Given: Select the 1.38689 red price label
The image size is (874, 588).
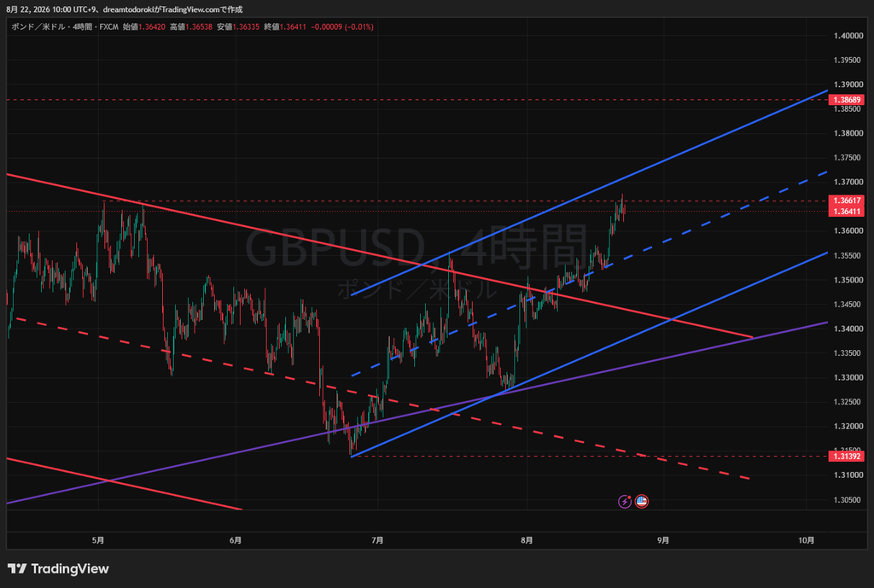Looking at the screenshot, I should click(847, 100).
